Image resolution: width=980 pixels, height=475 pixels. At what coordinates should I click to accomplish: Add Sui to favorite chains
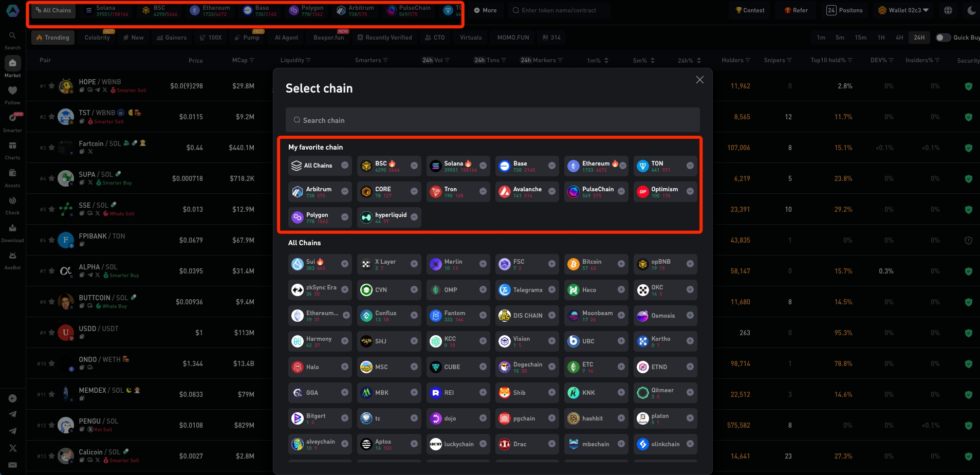[x=345, y=264]
